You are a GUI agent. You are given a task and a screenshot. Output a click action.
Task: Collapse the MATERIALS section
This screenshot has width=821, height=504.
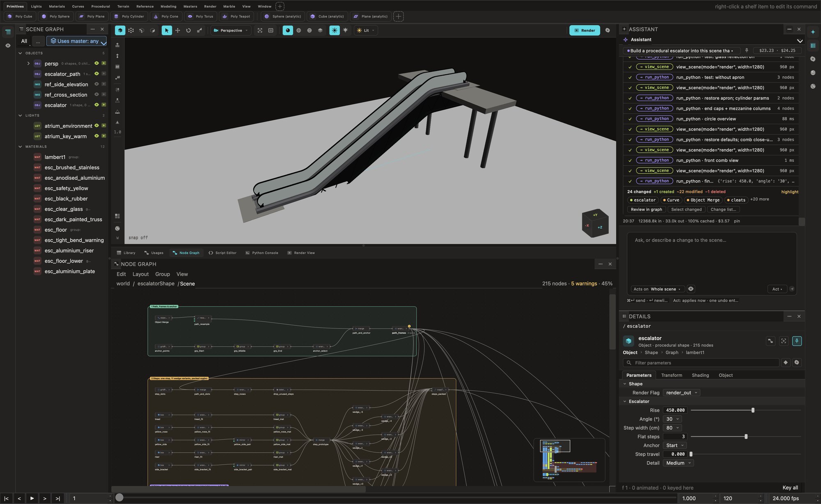[x=20, y=147]
